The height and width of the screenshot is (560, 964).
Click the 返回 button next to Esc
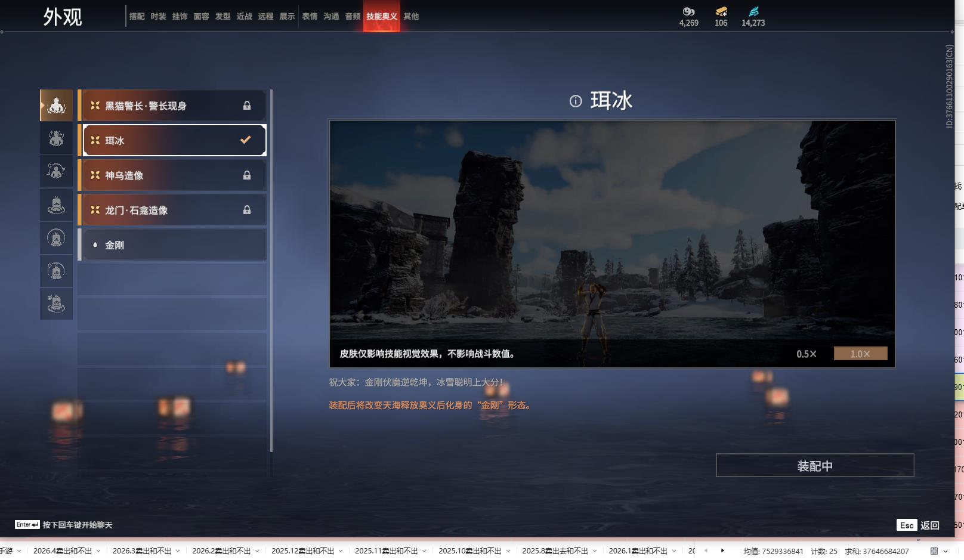(x=931, y=525)
